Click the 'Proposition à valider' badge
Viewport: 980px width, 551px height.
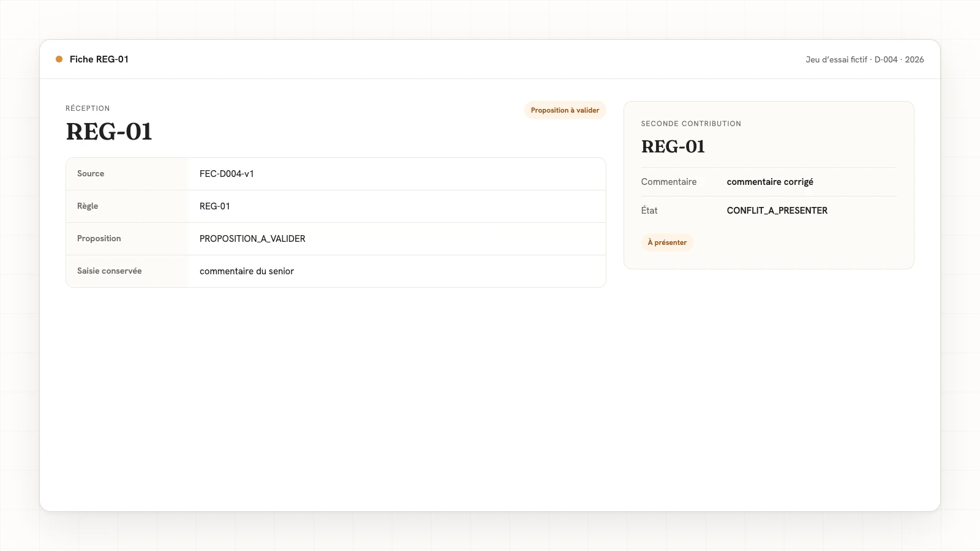point(565,110)
